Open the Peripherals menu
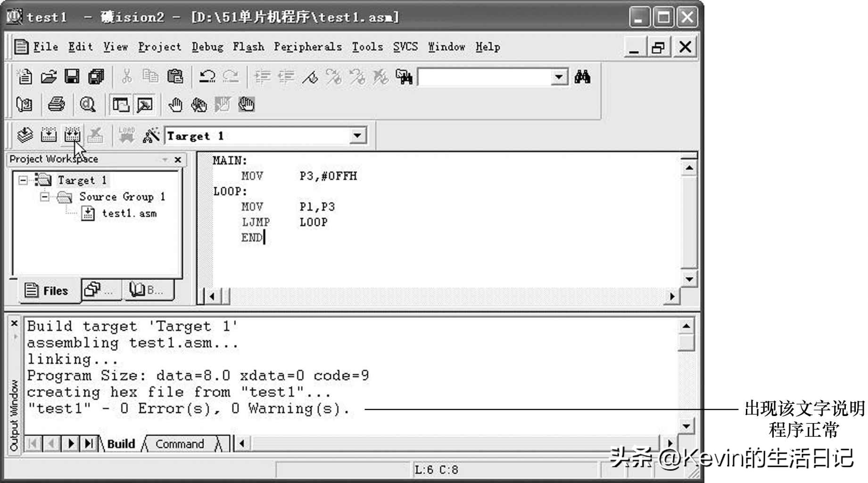Image resolution: width=868 pixels, height=483 pixels. [308, 47]
